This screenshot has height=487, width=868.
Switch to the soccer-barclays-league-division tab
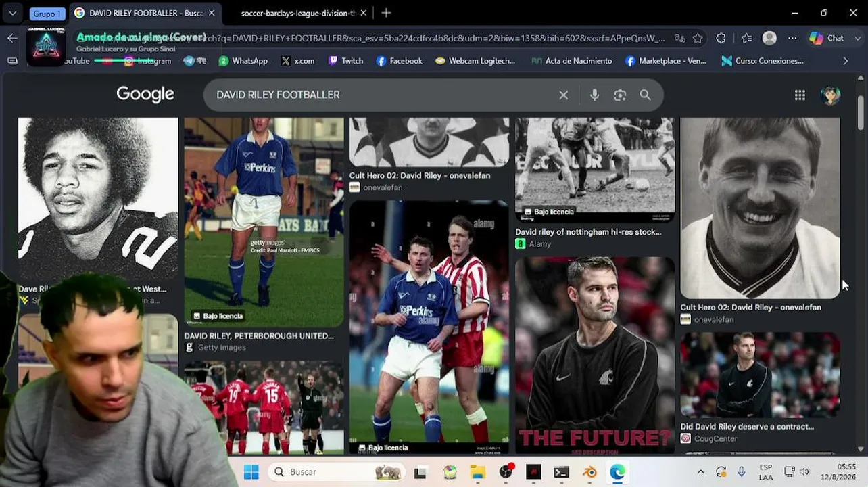point(298,13)
